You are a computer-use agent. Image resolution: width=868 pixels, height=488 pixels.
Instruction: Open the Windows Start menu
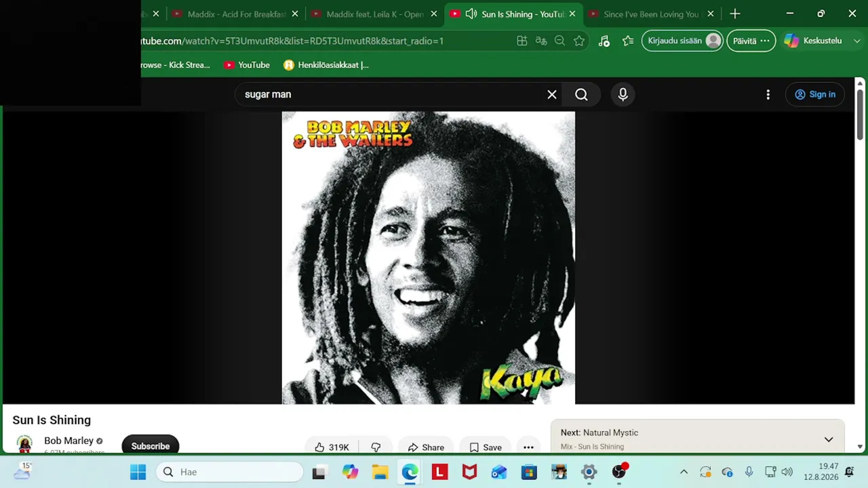pos(138,472)
